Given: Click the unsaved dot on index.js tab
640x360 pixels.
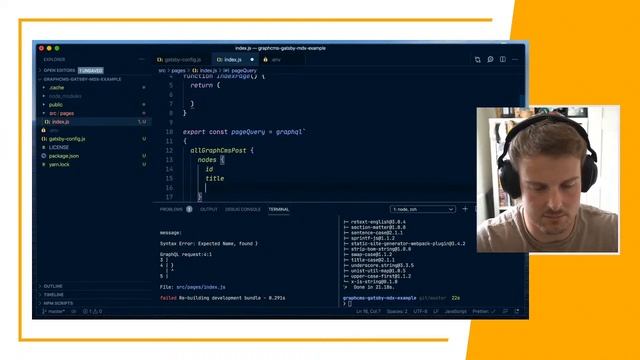Looking at the screenshot, I should click(x=252, y=60).
